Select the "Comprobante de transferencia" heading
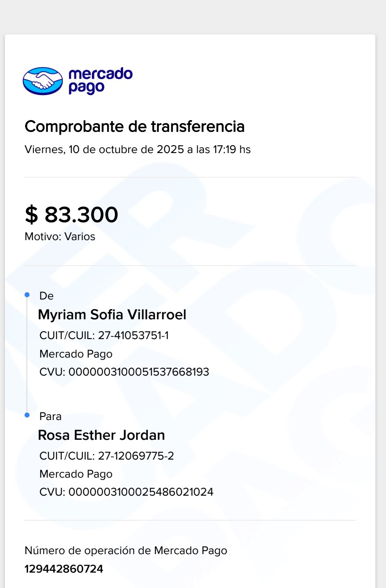Image resolution: width=386 pixels, height=588 pixels. 134,127
